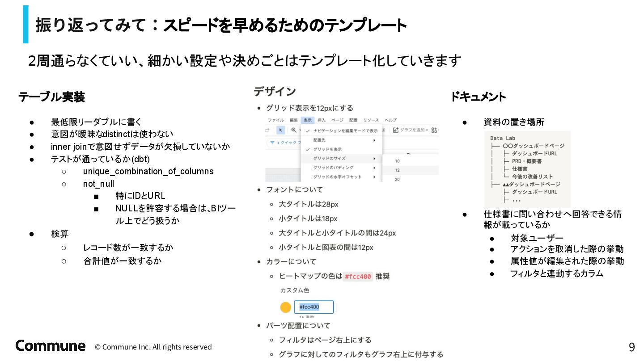Select the arrow selection mode tool
Screen dimensions: 644x362
(x=280, y=130)
